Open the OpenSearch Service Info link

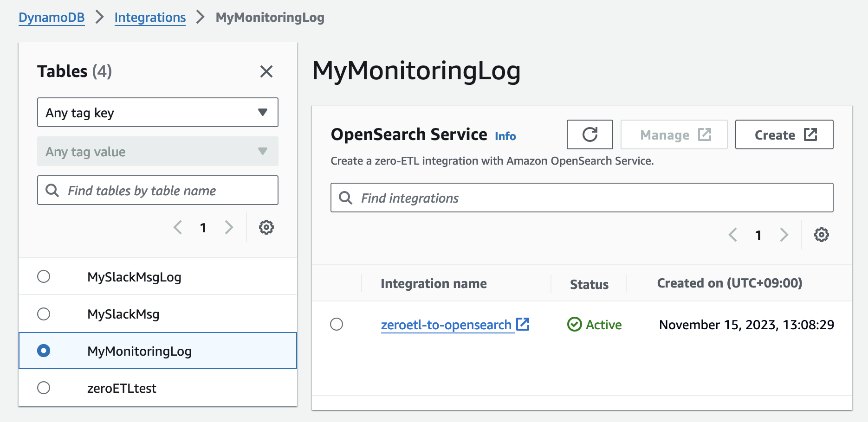pyautogui.click(x=505, y=136)
